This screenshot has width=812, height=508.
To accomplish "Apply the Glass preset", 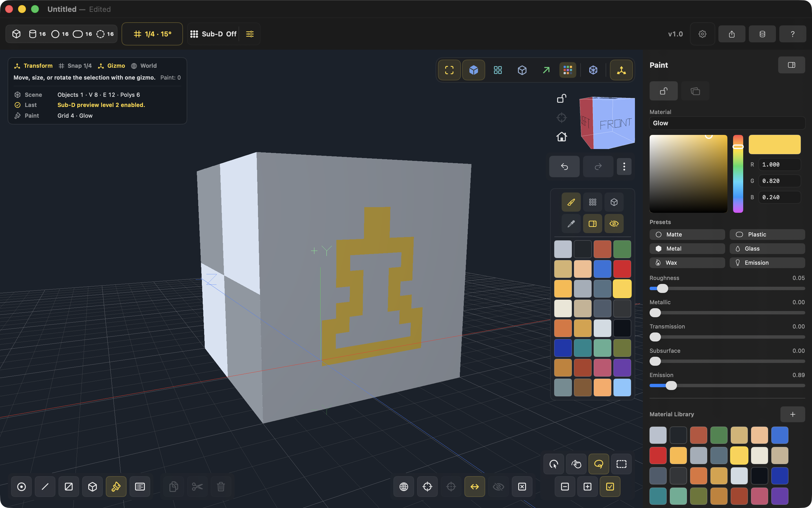I will coord(767,249).
